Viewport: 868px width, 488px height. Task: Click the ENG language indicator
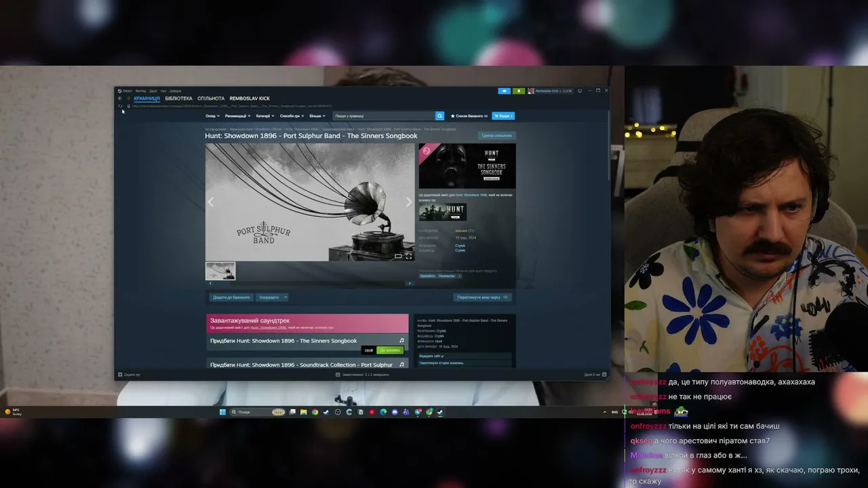(x=615, y=412)
